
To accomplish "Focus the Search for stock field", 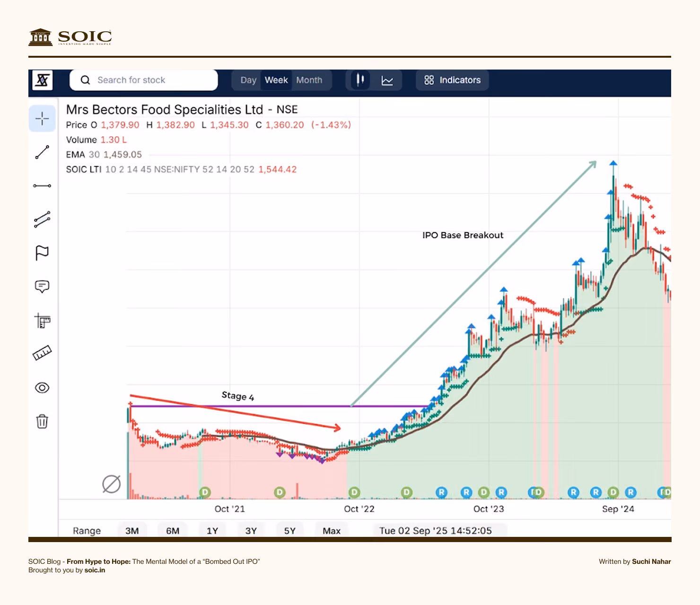I will pos(144,80).
